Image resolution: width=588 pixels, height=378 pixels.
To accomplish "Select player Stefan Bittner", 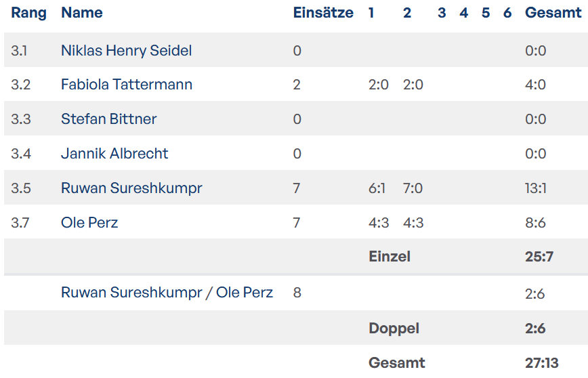I will point(108,119).
